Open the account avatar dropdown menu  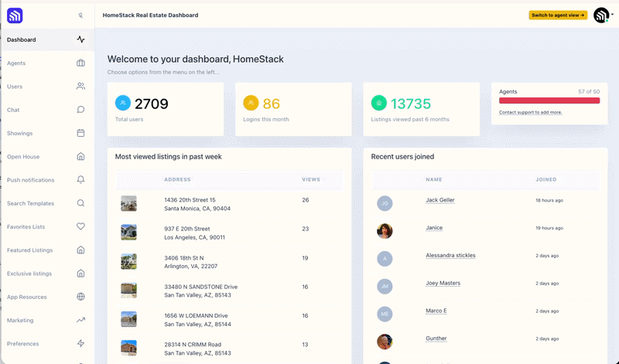(604, 15)
